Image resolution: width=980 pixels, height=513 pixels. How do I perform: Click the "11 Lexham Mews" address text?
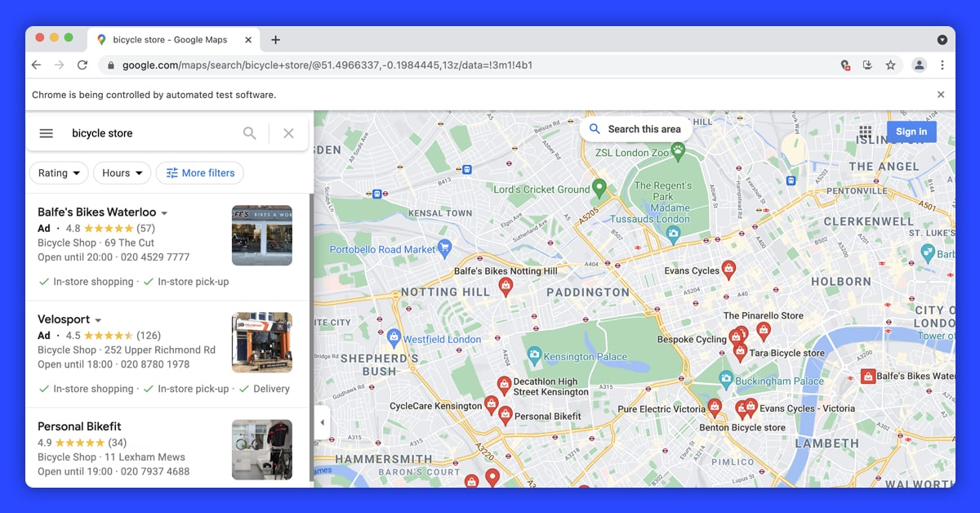click(145, 457)
